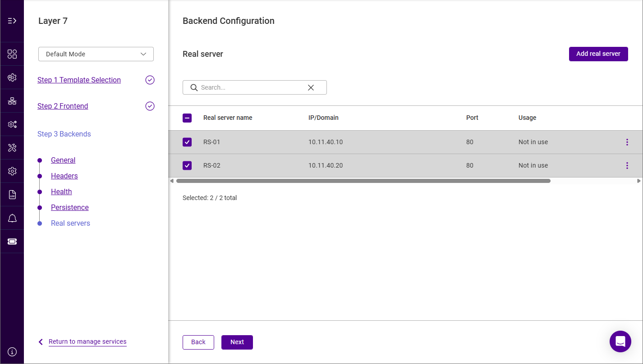Click the Not in use cell for RS-01
643x364 pixels.
coord(533,142)
